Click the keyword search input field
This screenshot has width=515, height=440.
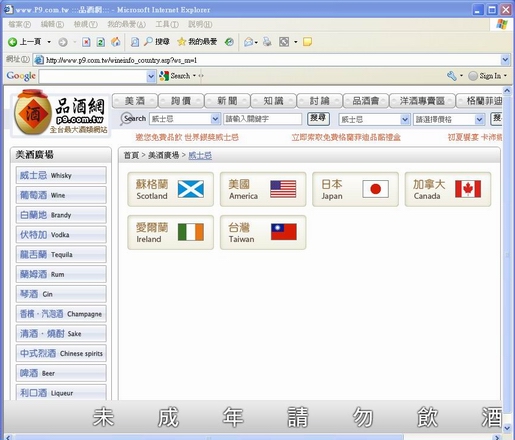[262, 119]
